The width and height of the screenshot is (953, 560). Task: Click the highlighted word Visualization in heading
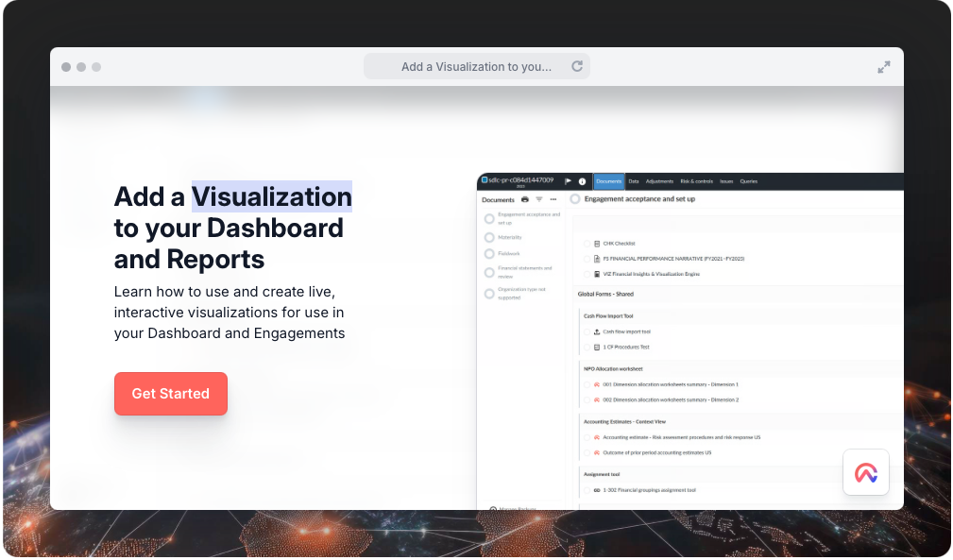tap(272, 196)
